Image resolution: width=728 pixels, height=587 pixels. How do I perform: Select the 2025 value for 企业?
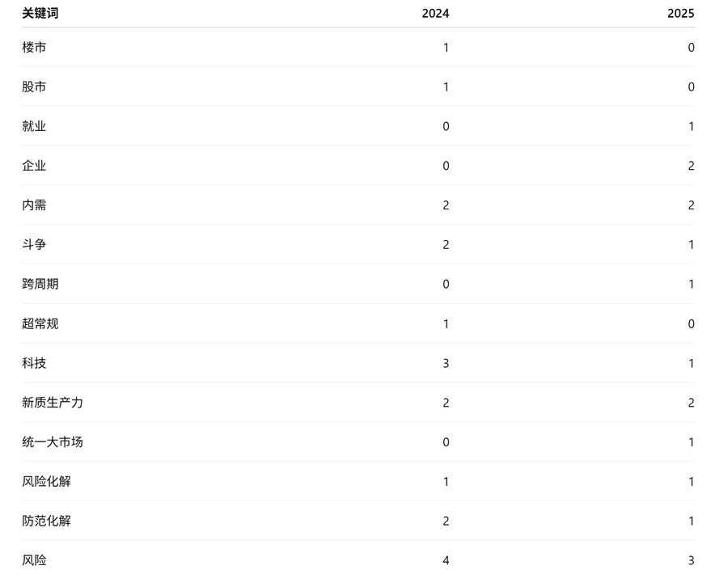point(691,166)
